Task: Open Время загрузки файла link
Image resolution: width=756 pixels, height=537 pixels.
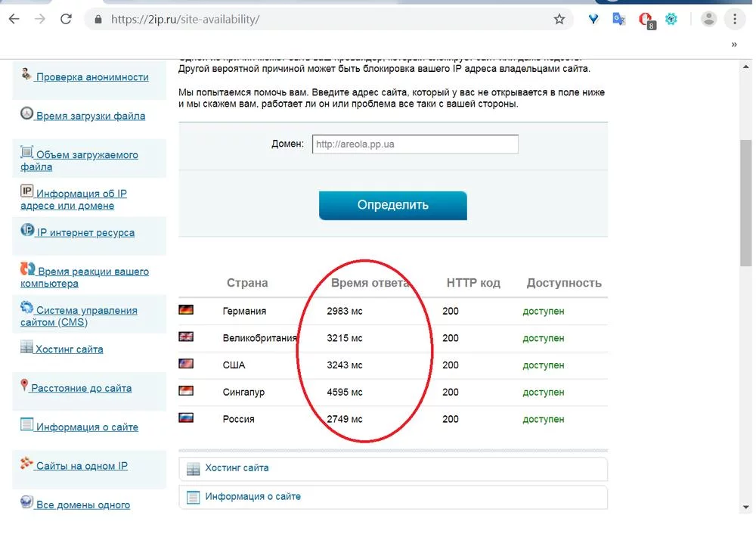Action: [91, 116]
